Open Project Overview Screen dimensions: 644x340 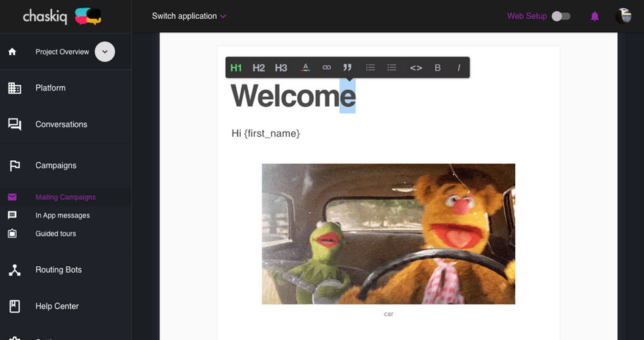(x=62, y=52)
